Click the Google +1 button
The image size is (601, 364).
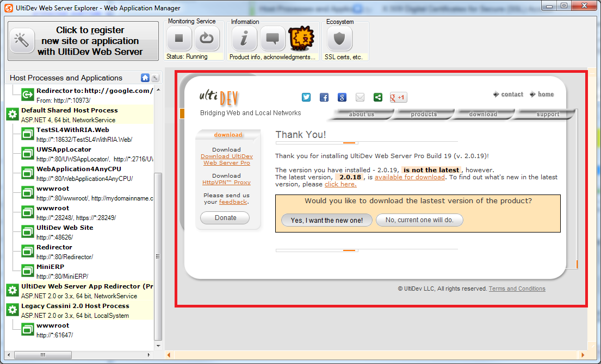point(398,97)
